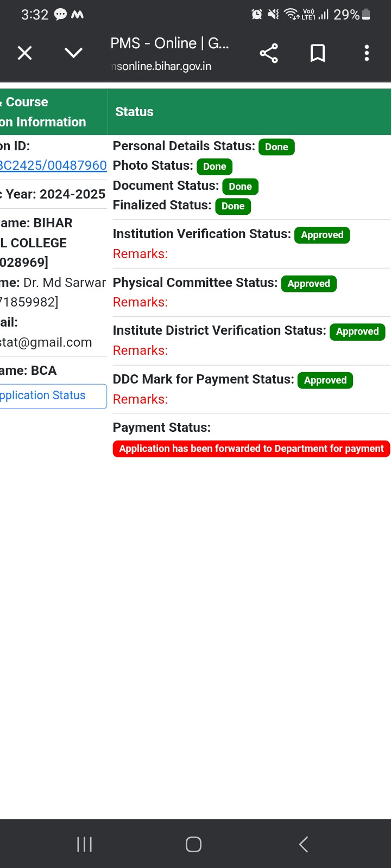Screen dimensions: 391x868
Task: Tap Approved badge for DDC Mark for Payment
Action: pos(325,380)
